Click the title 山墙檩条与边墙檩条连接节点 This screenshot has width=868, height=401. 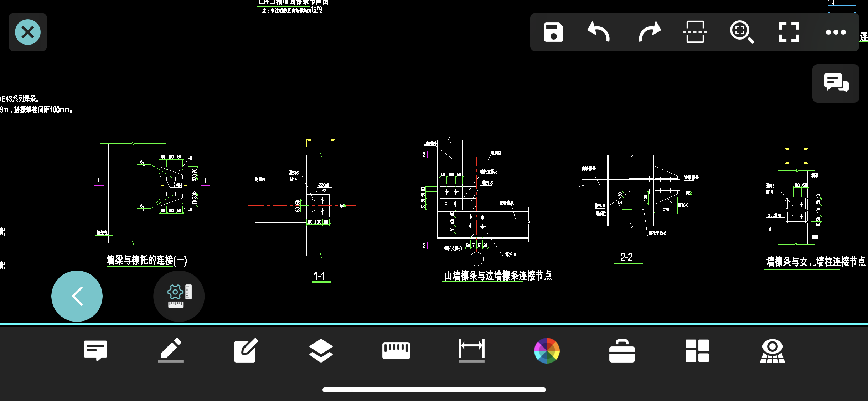498,275
